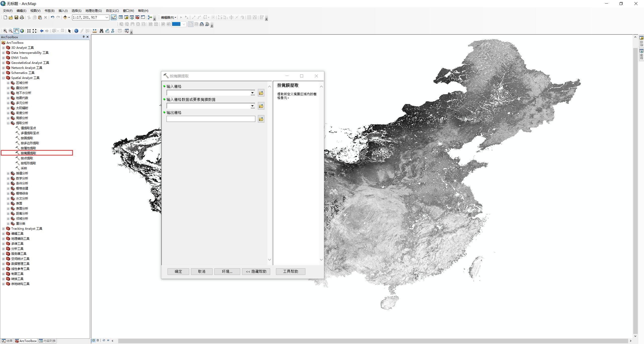
Task: Activate the Pan hand tool
Action: click(x=16, y=31)
